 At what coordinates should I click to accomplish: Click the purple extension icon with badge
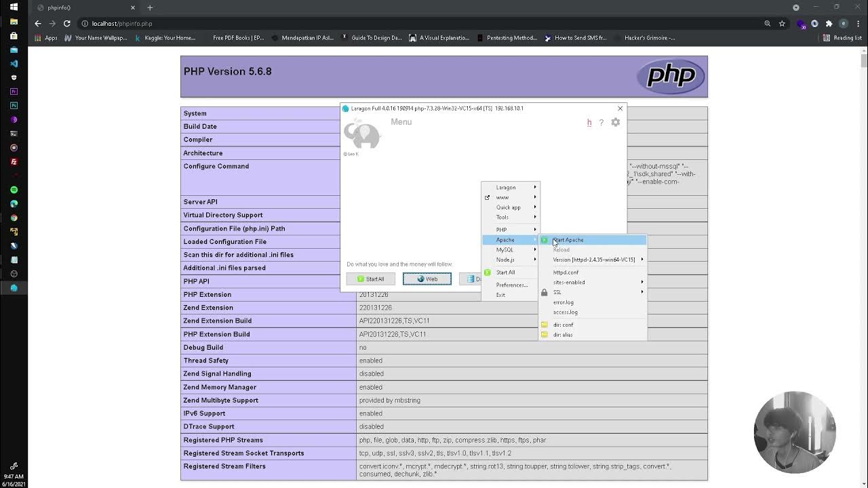pyautogui.click(x=802, y=24)
